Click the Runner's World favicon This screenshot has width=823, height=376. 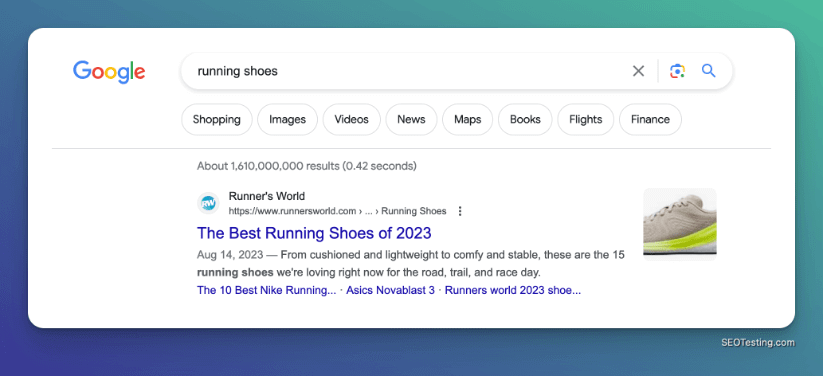coord(208,203)
